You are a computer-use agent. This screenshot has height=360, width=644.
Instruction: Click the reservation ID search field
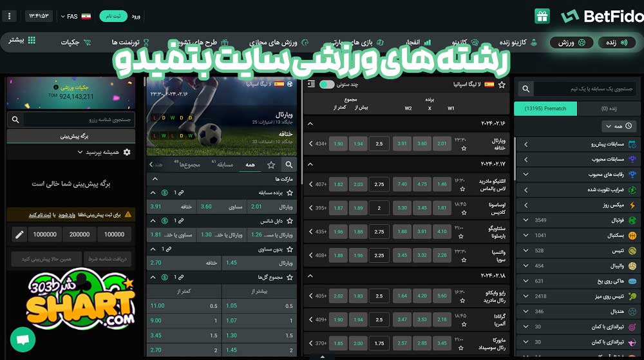click(79, 119)
